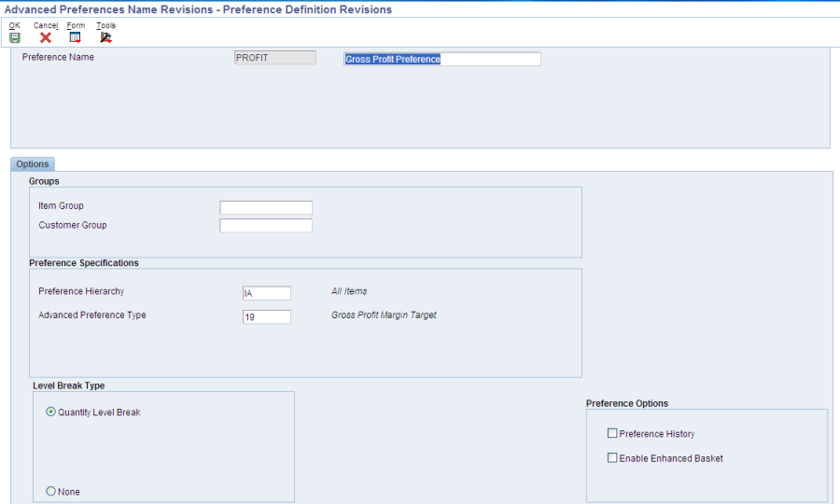This screenshot has width=840, height=504.
Task: Click the 'Preference Specifications' section heading
Action: pyautogui.click(x=84, y=263)
